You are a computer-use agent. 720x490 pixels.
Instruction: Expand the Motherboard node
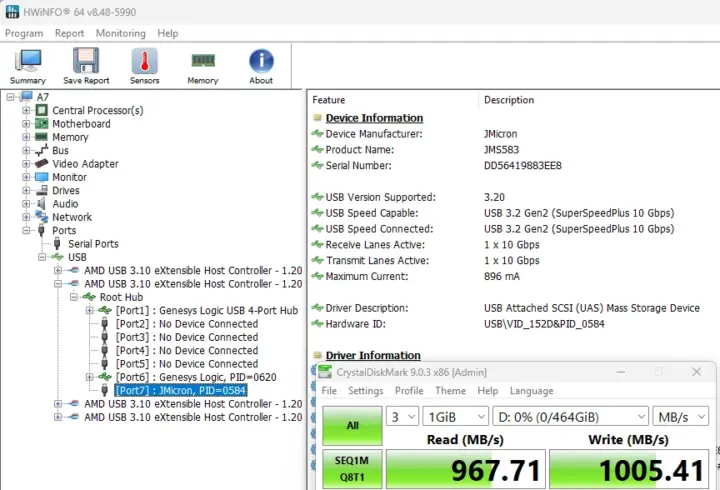click(26, 124)
